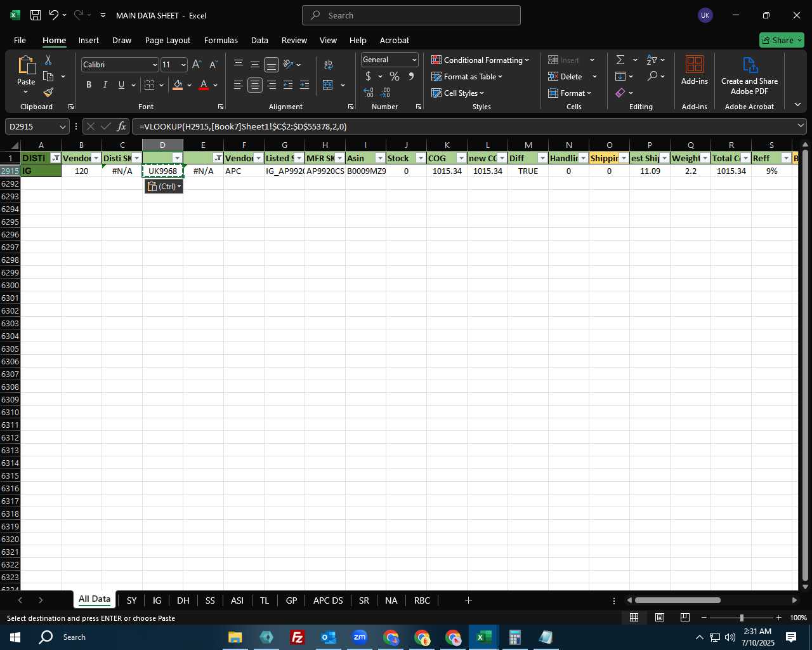812x650 pixels.
Task: Switch to the Data ribbon tab
Action: coord(259,40)
